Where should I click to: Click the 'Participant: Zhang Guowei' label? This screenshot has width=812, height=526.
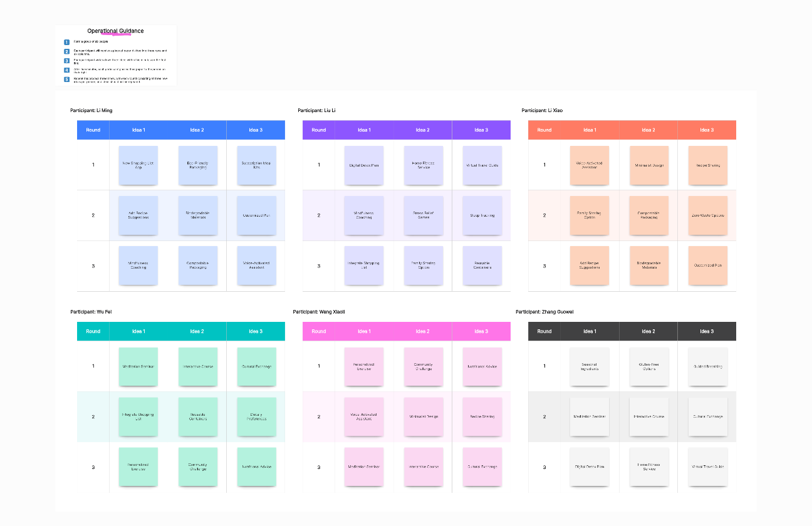(x=544, y=312)
